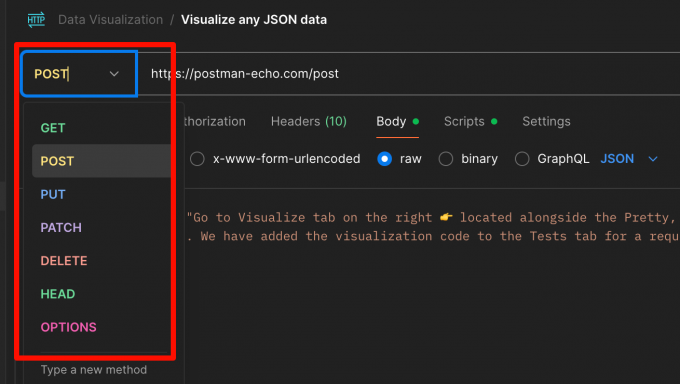Select GET from the method list

(x=53, y=128)
